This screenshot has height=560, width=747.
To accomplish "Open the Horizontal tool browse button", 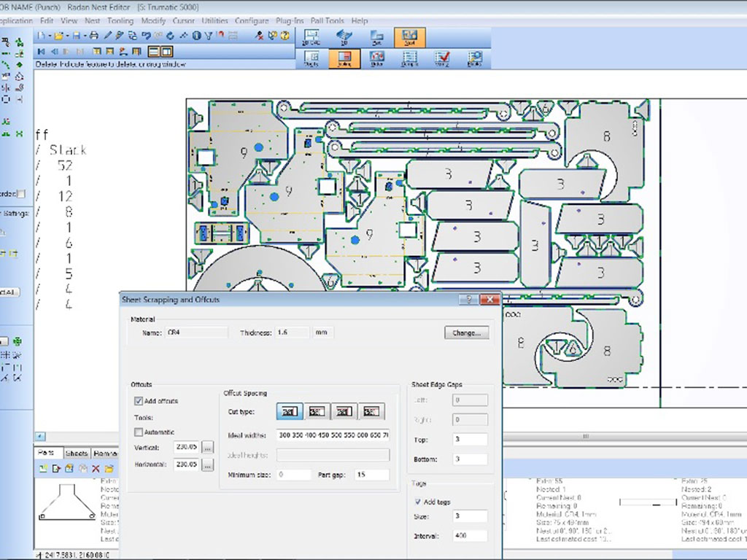I will point(208,464).
